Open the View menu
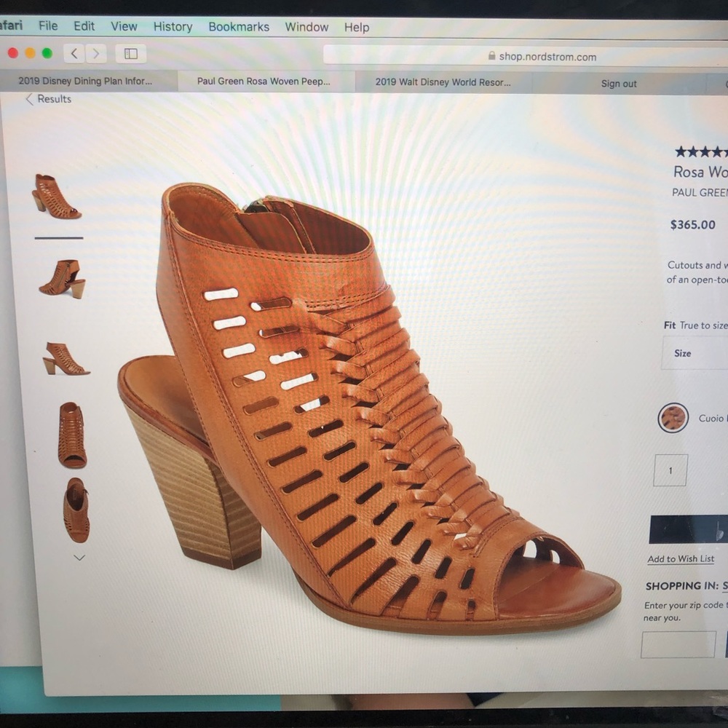The image size is (728, 728). (124, 26)
